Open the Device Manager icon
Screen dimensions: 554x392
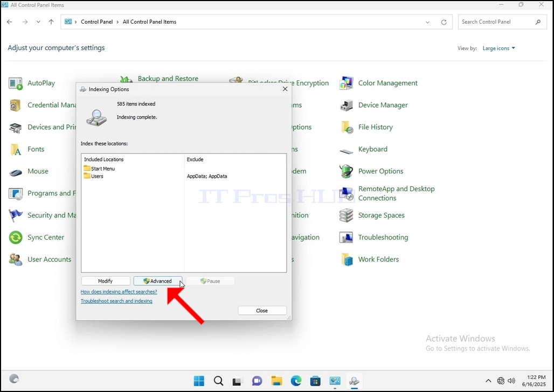(346, 105)
